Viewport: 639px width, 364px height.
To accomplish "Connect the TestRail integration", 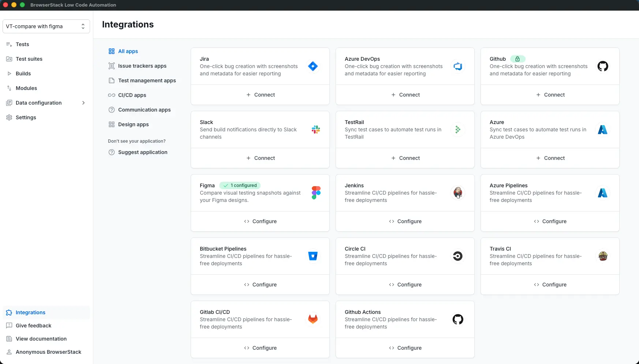I will click(x=405, y=158).
